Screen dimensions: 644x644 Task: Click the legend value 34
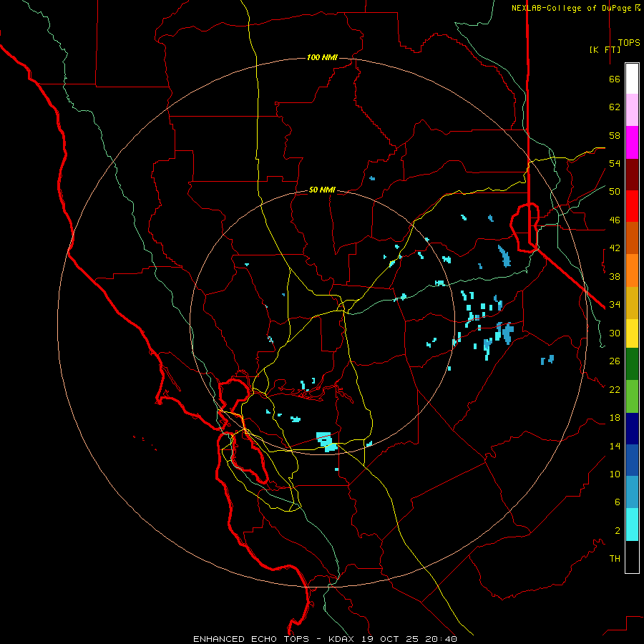pyautogui.click(x=615, y=304)
